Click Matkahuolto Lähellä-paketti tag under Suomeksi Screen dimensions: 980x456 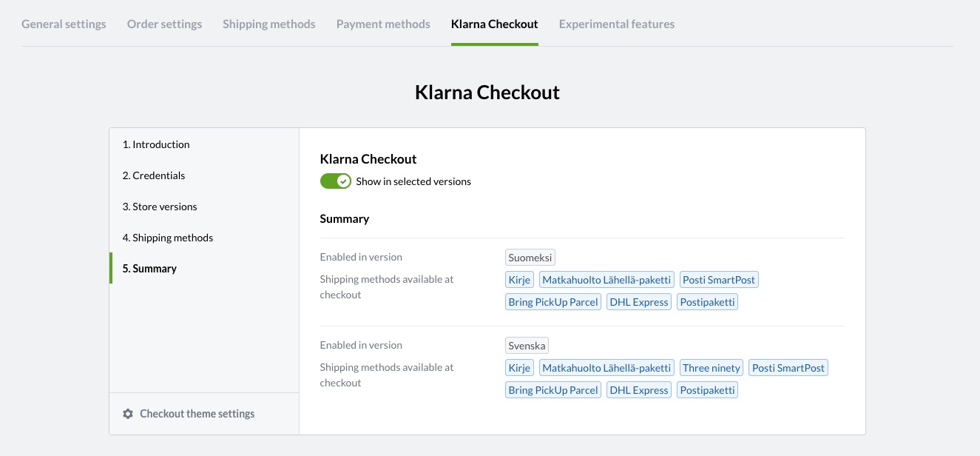tap(606, 280)
